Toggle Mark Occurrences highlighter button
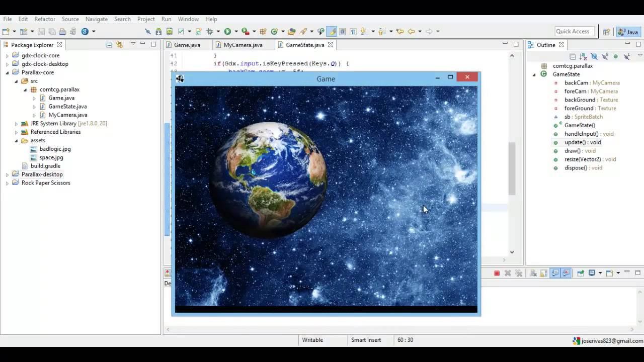The width and height of the screenshot is (644, 362). click(332, 31)
